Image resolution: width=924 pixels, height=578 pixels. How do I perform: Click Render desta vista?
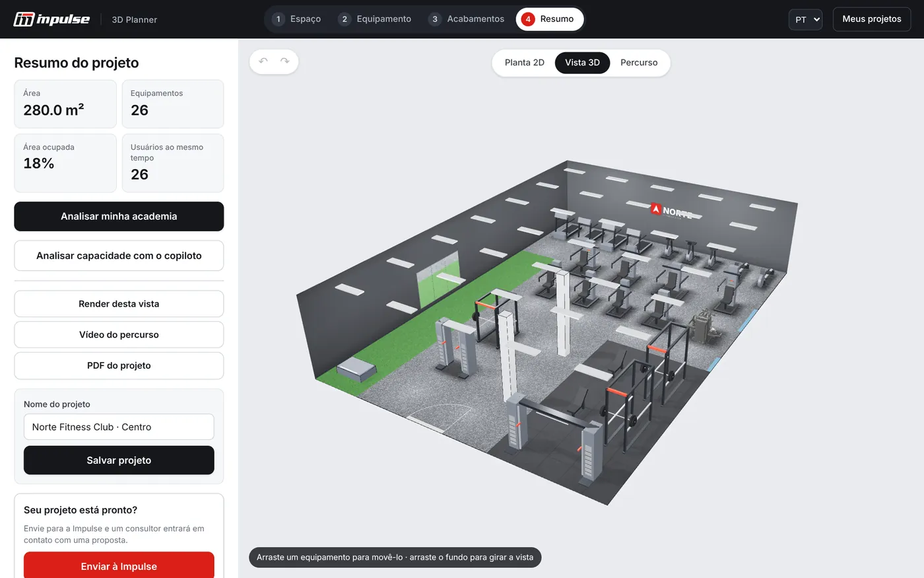click(119, 304)
